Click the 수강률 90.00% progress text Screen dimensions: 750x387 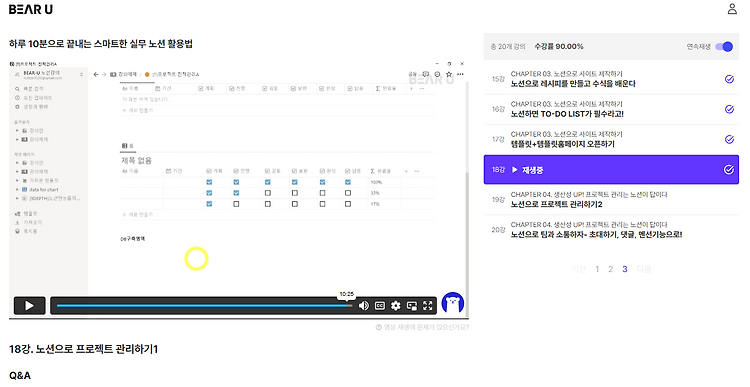pyautogui.click(x=559, y=46)
